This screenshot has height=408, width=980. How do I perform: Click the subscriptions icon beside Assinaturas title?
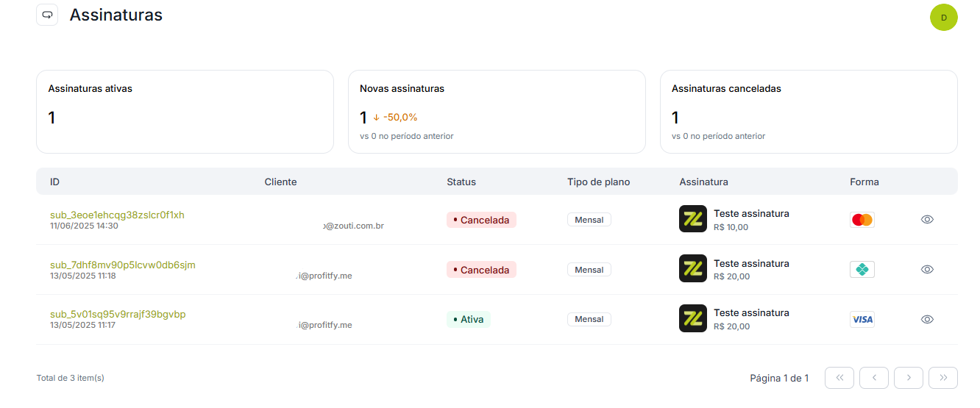pos(47,15)
